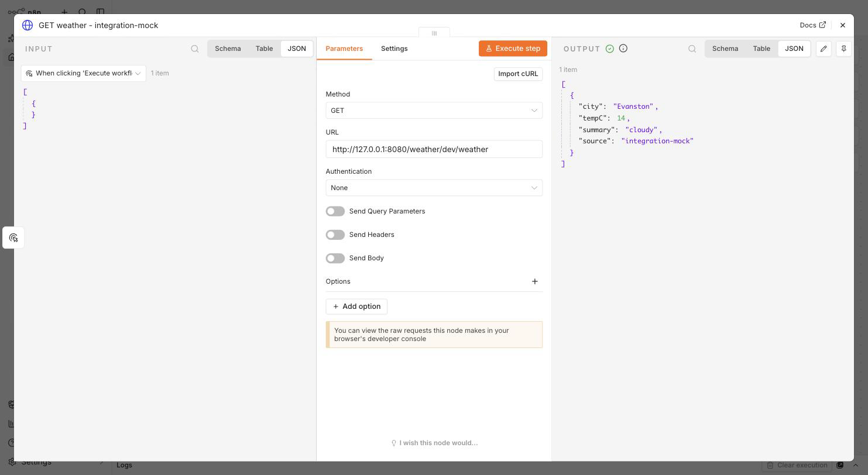868x475 pixels.
Task: Click Import cURL button
Action: tap(518, 74)
